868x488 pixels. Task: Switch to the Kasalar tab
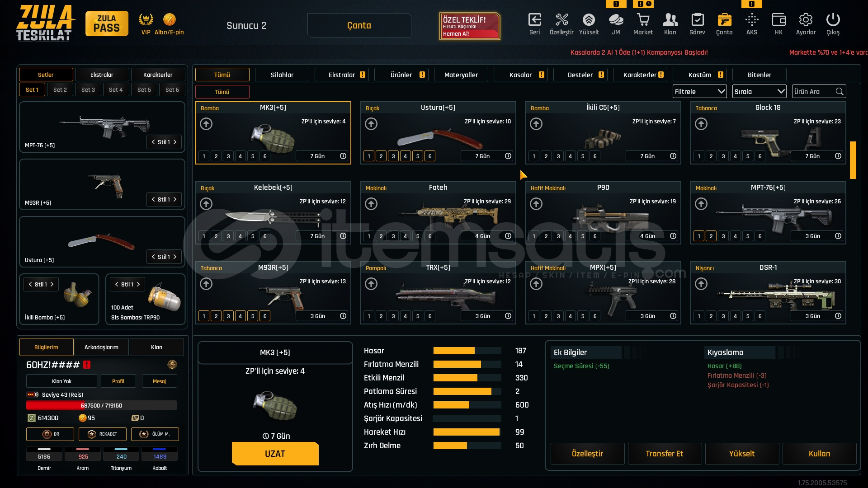521,75
